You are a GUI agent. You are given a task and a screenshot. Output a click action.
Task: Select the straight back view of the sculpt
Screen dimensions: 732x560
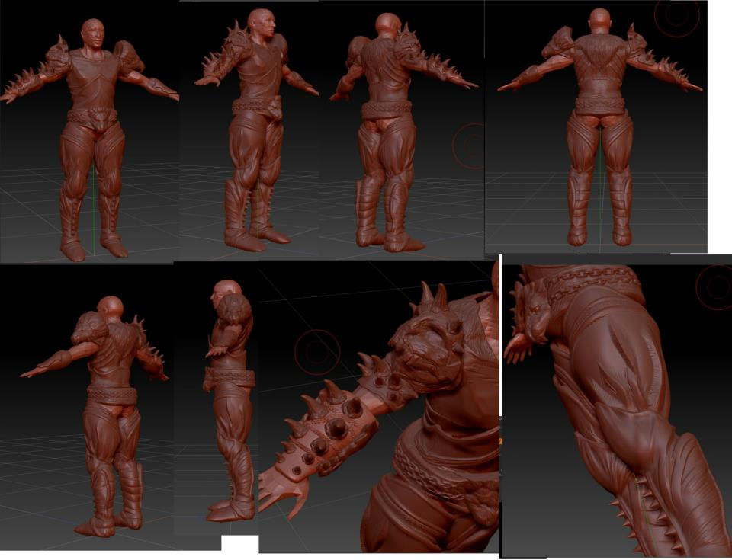(596, 127)
